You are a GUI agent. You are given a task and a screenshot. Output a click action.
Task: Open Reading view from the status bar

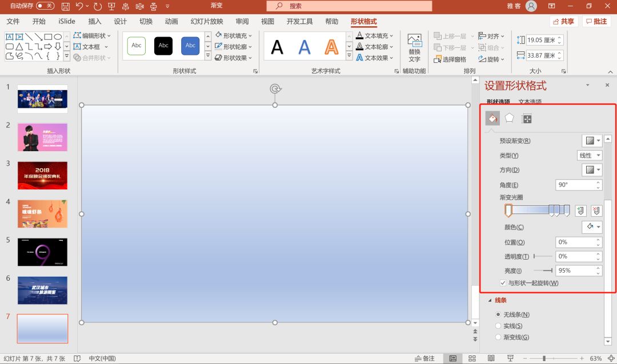coord(491,358)
